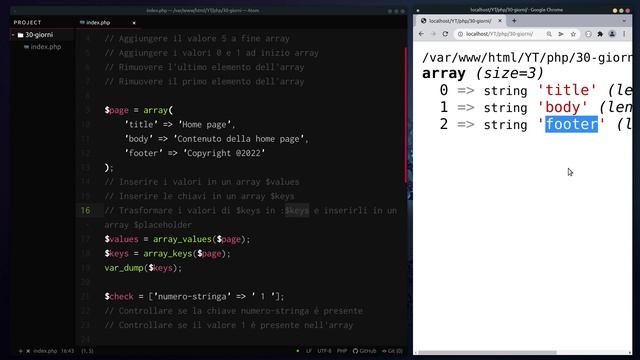Select the index.php editor tab
The height and width of the screenshot is (360, 640).
[x=98, y=23]
